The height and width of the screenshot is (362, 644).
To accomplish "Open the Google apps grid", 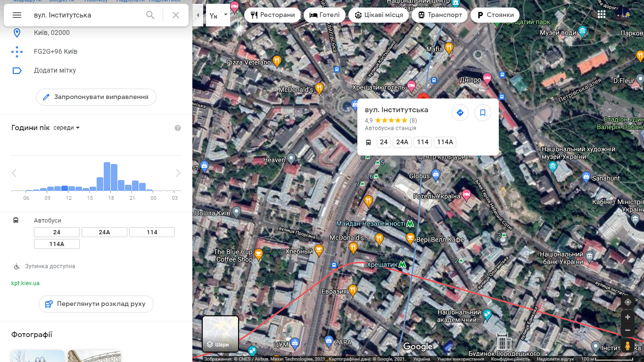I will coord(602,15).
